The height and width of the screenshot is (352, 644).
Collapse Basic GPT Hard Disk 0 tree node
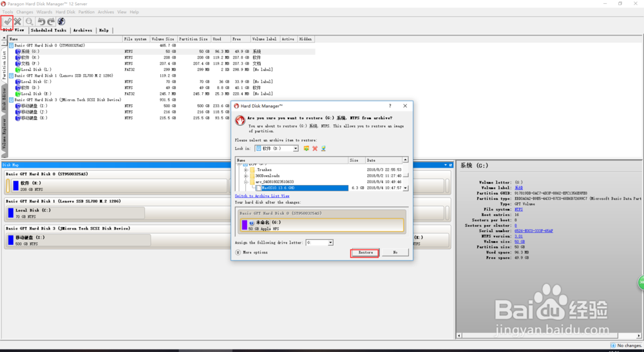(11, 45)
